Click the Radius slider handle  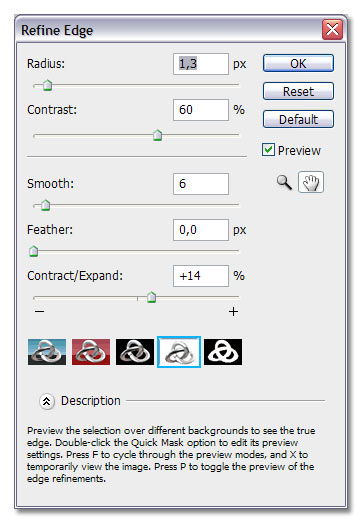coord(48,85)
